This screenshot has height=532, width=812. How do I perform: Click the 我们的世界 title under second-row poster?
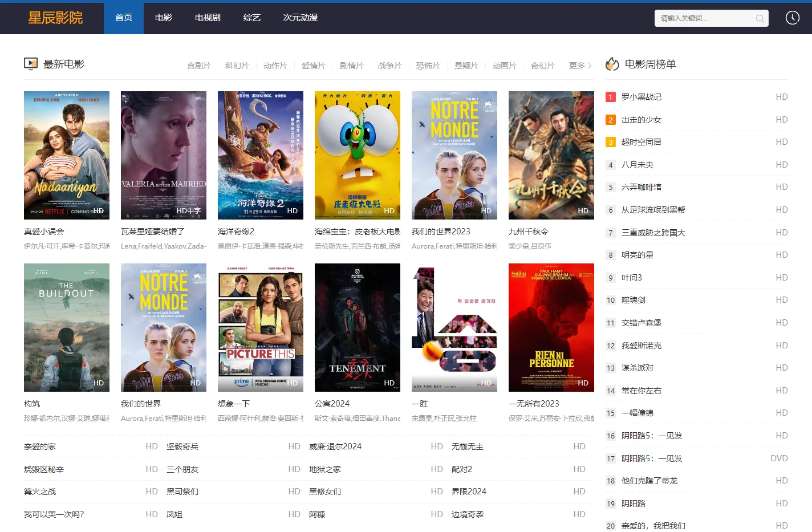[x=141, y=404]
